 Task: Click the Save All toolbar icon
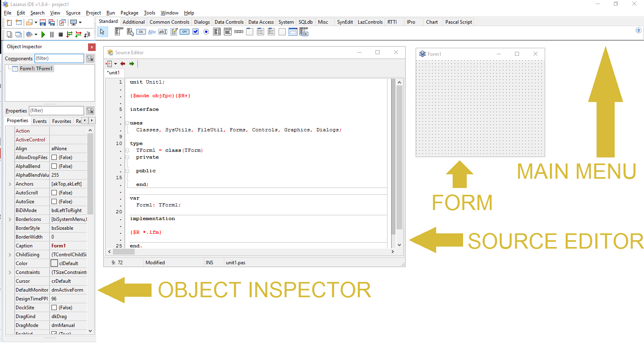(51, 22)
